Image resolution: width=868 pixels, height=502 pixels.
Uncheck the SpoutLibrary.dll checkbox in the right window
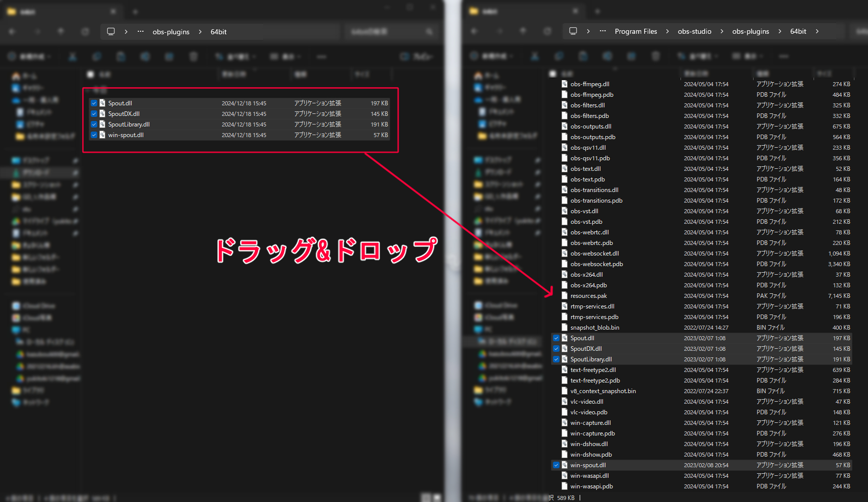[556, 359]
